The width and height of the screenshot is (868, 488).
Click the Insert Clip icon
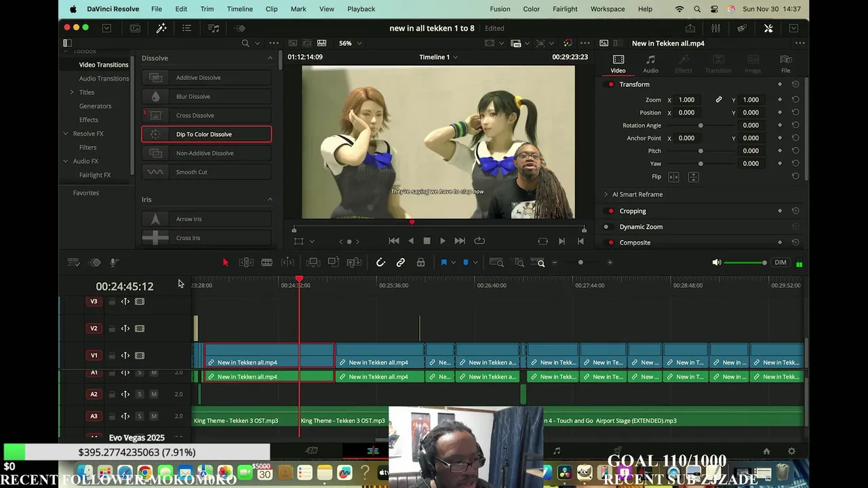click(313, 262)
